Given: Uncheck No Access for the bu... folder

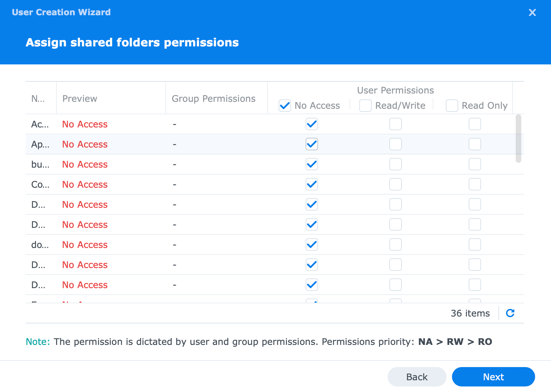Looking at the screenshot, I should pyautogui.click(x=312, y=164).
